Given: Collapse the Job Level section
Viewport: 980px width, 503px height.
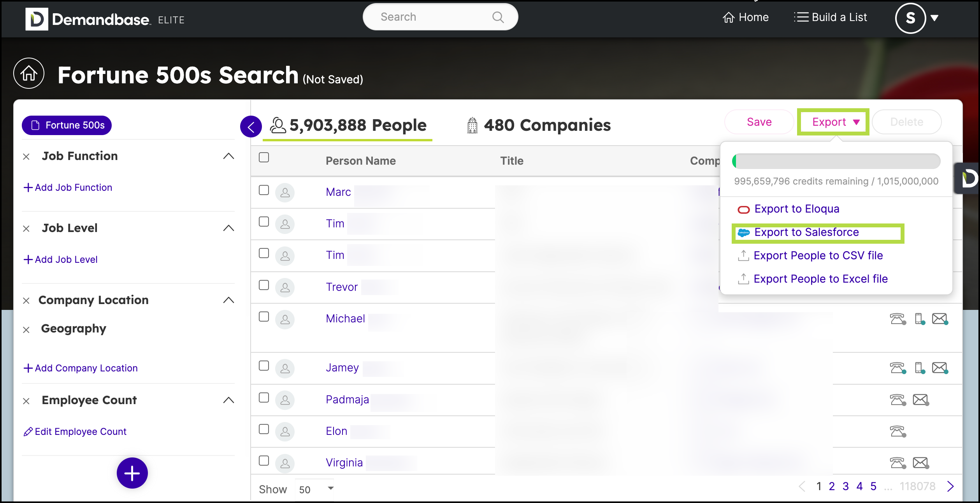Looking at the screenshot, I should (x=229, y=228).
